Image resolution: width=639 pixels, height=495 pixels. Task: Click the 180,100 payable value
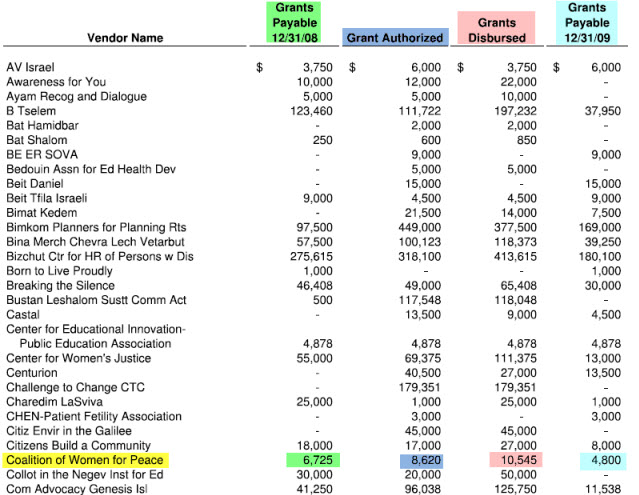(x=600, y=257)
